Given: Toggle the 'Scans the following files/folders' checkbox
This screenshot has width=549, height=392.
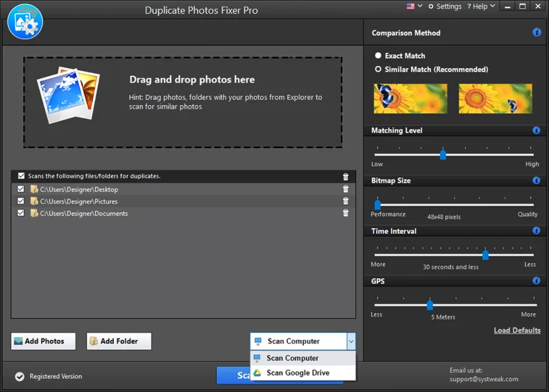Looking at the screenshot, I should (21, 176).
